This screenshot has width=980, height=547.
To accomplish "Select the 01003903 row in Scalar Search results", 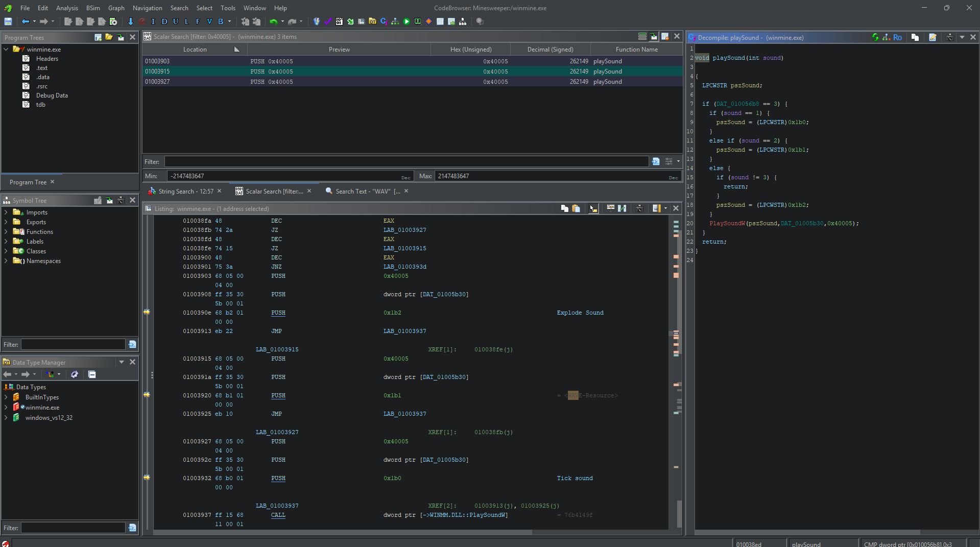I will click(x=157, y=61).
